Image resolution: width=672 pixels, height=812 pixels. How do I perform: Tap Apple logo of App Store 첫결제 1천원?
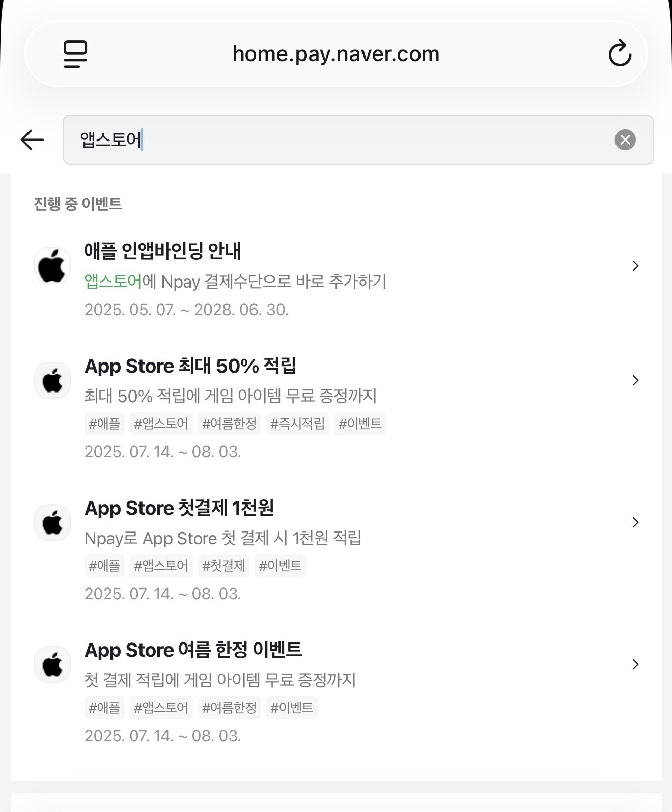(52, 522)
